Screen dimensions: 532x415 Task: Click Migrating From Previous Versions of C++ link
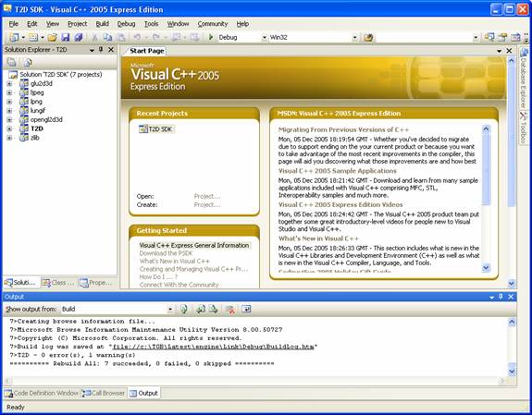(x=343, y=129)
